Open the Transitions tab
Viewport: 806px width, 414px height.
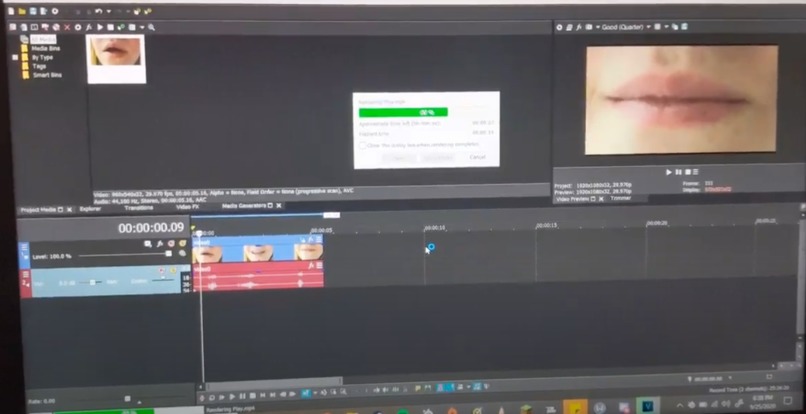[139, 208]
